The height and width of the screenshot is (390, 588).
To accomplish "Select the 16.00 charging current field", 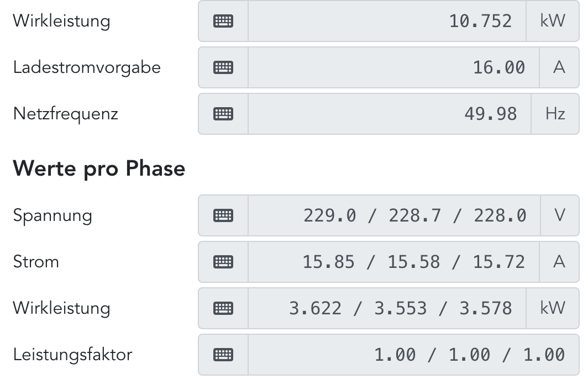I will click(393, 67).
